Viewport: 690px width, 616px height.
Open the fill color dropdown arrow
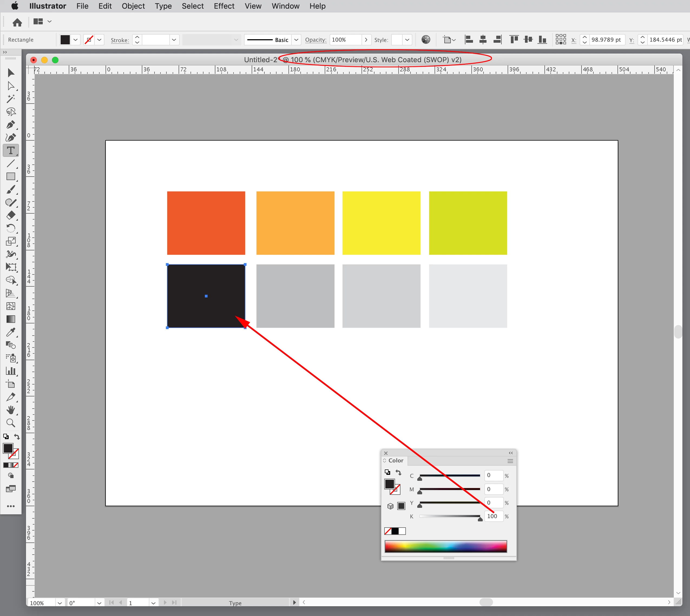point(75,39)
